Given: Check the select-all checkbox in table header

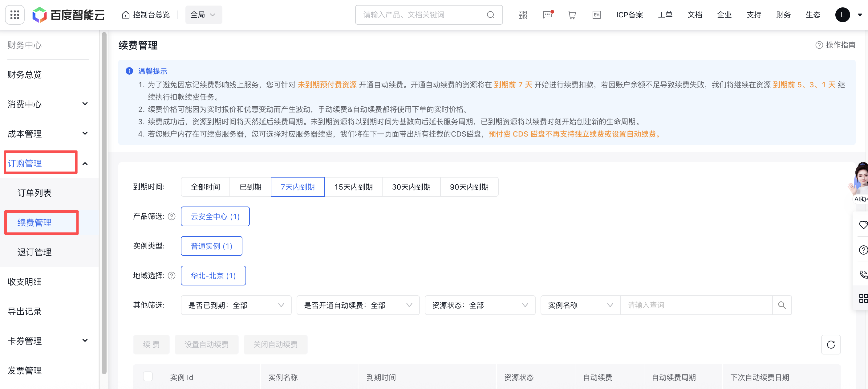Looking at the screenshot, I should coord(148,377).
